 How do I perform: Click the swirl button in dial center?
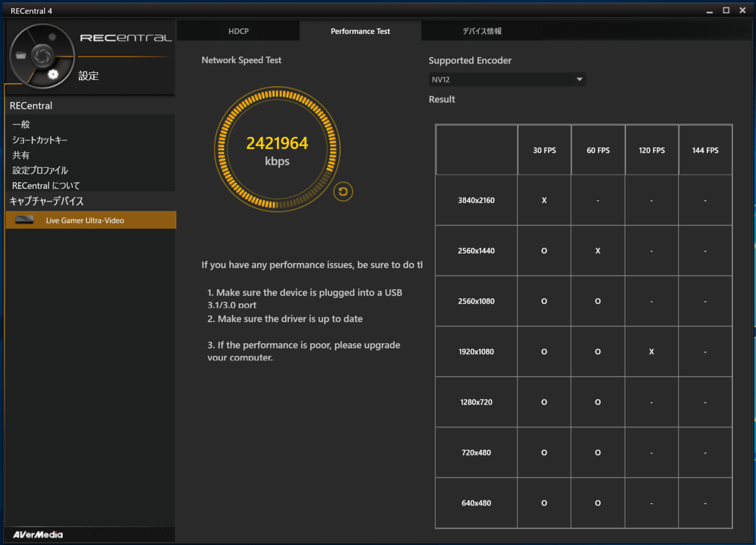(42, 56)
